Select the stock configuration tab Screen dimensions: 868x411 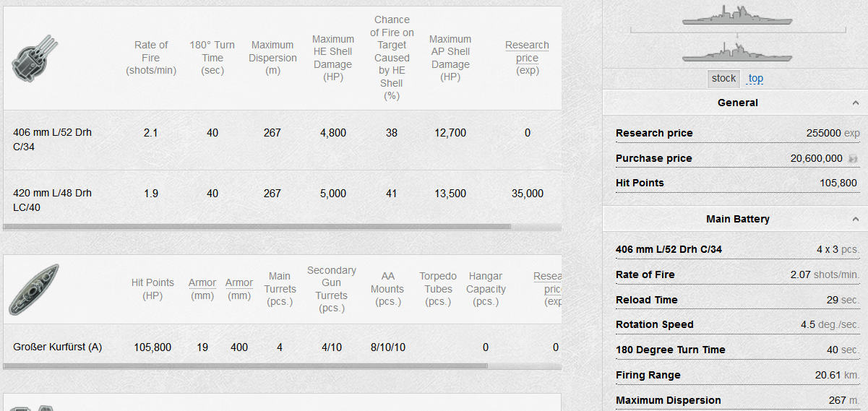click(723, 78)
